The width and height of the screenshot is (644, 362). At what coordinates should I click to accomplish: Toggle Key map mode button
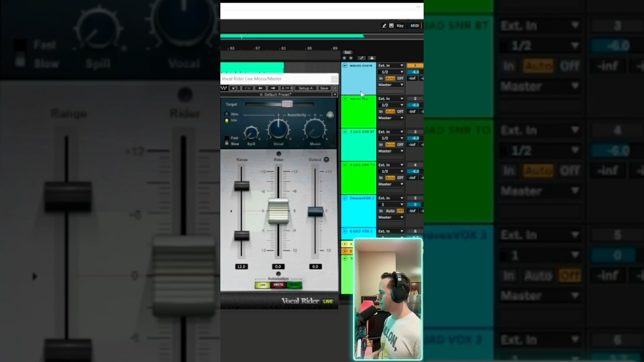(400, 26)
